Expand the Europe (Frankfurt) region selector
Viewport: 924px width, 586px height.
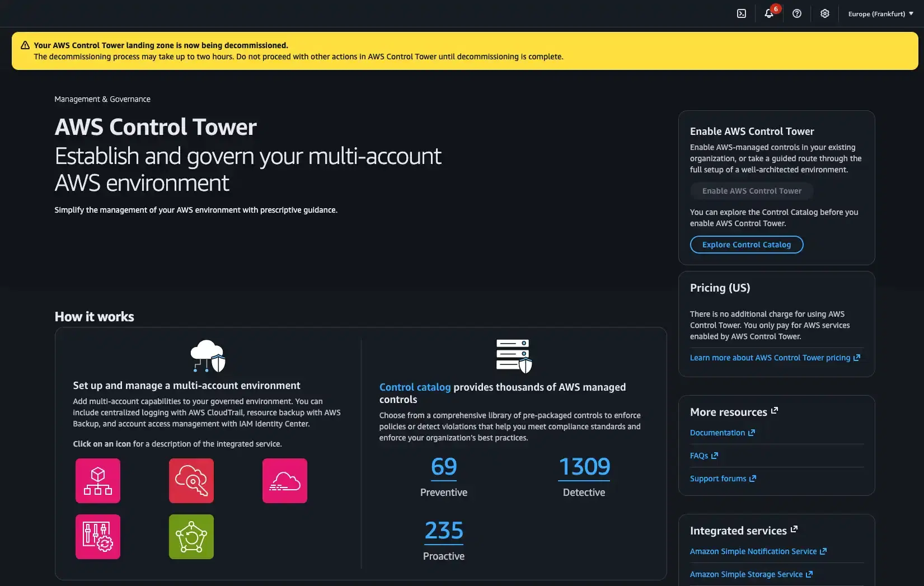coord(881,13)
